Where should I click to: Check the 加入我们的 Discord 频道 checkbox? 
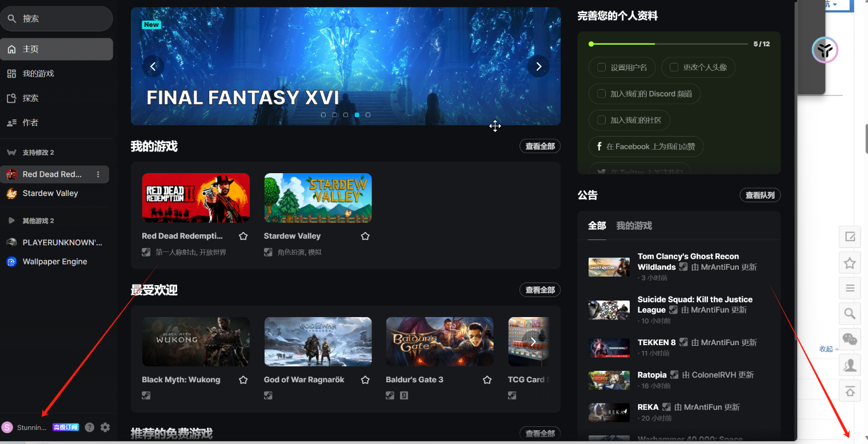click(x=601, y=94)
